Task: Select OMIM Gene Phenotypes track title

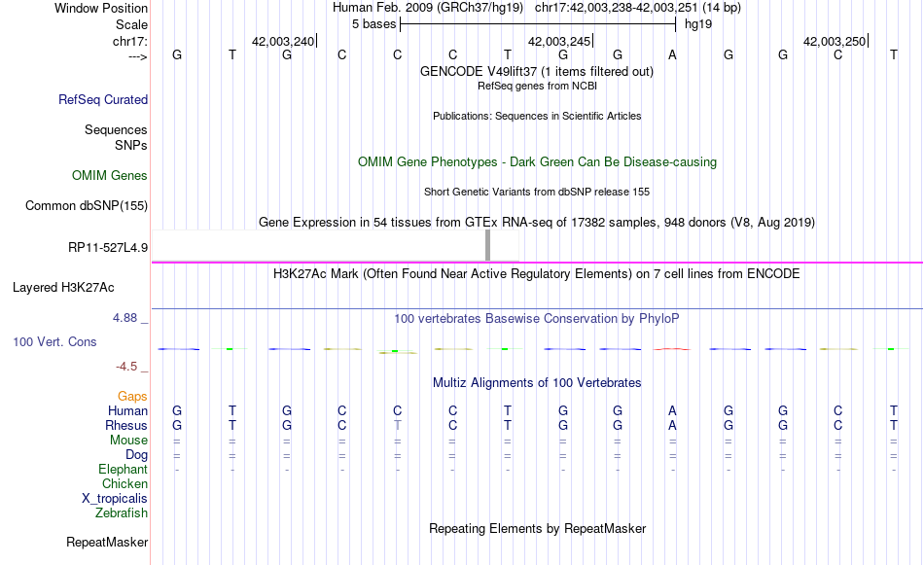Action: click(x=537, y=162)
